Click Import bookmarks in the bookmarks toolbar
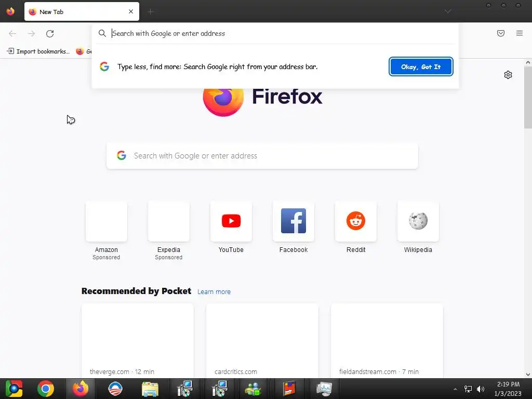Viewport: 532px width, 399px height. coord(38,51)
